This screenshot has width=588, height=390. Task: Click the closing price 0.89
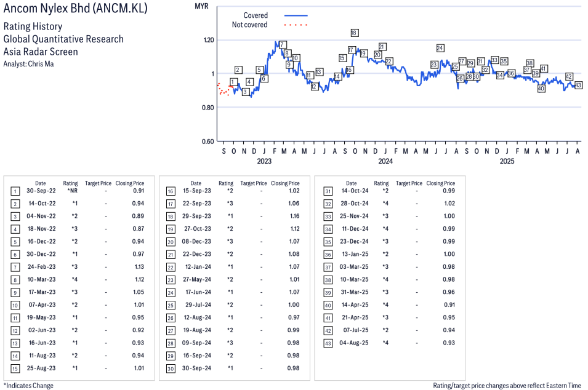tap(139, 216)
